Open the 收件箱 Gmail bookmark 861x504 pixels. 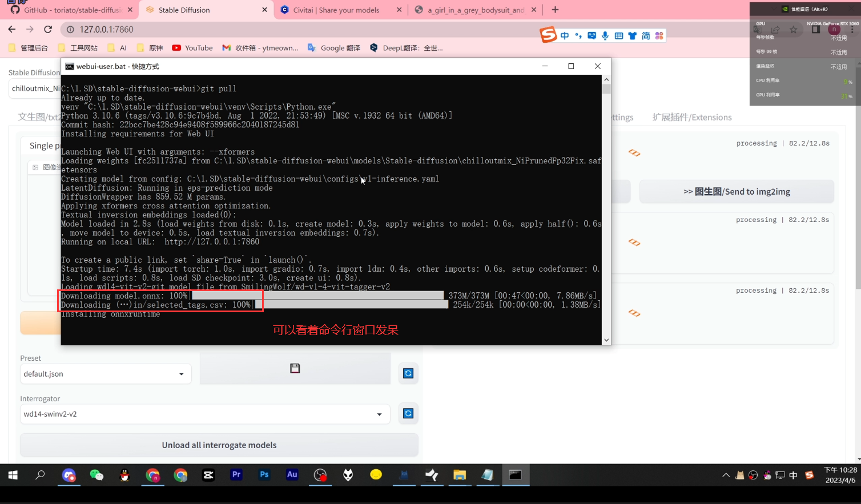pyautogui.click(x=260, y=48)
